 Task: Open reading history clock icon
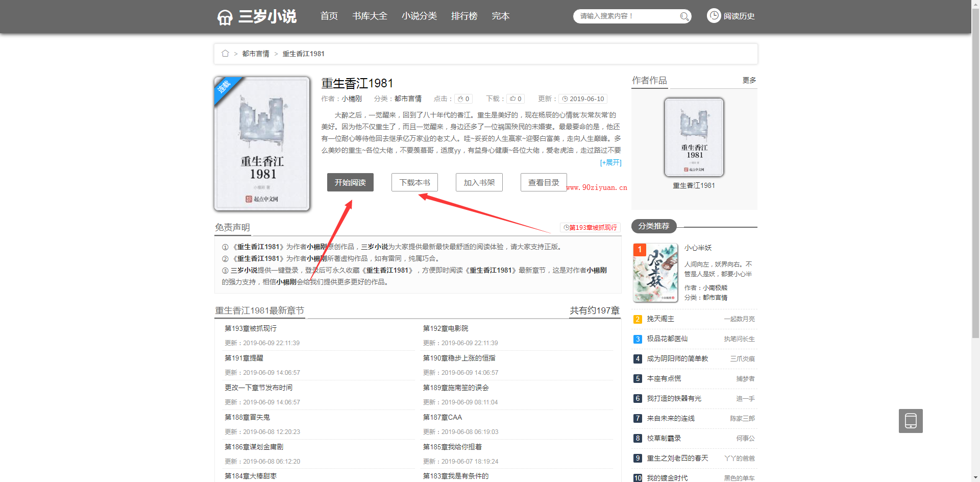(x=714, y=16)
